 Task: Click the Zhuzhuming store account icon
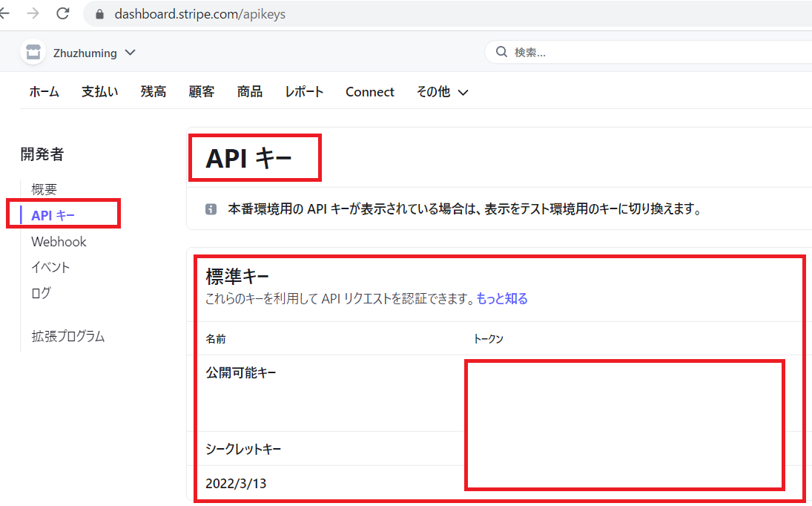[31, 53]
